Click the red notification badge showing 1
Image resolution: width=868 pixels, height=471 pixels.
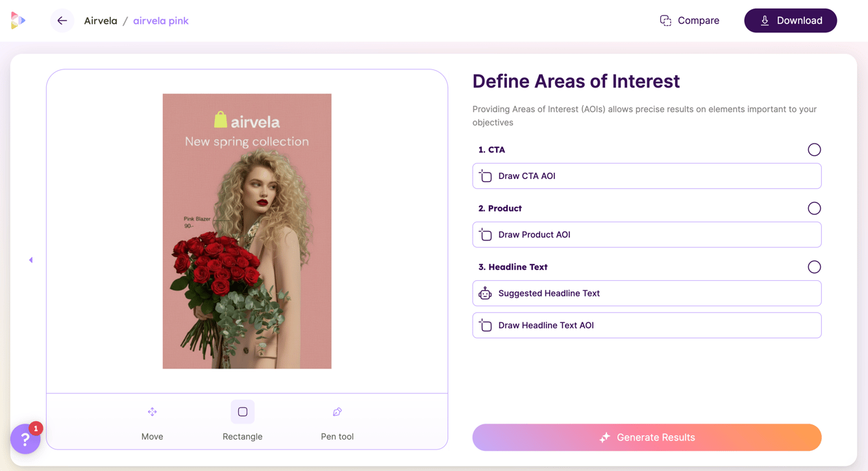coord(36,428)
